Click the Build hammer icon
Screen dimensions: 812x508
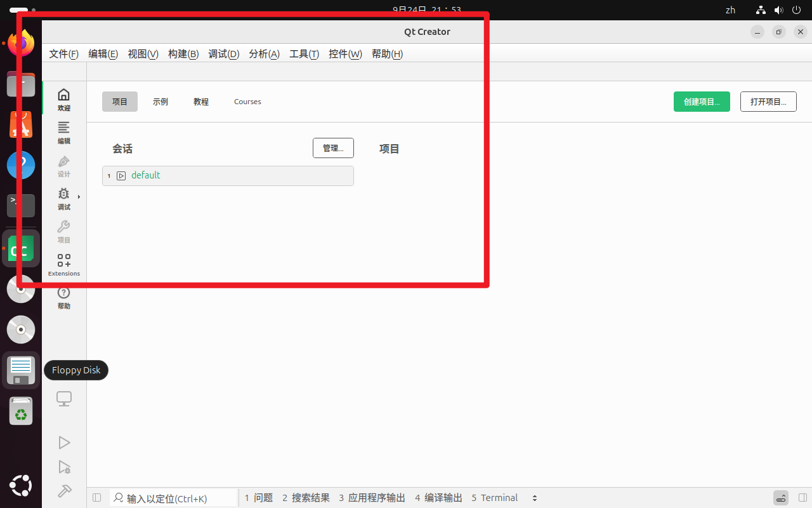[x=64, y=491]
